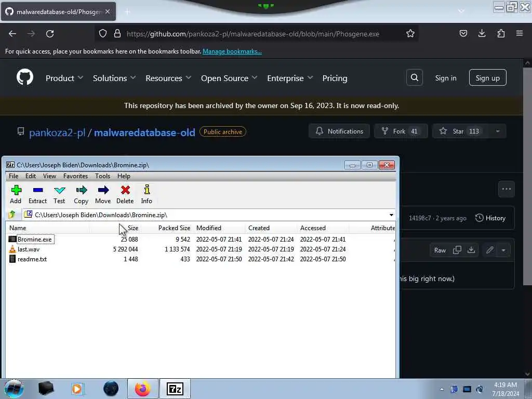Select Bromine.exe in the archive list
The height and width of the screenshot is (399, 532).
tap(35, 239)
